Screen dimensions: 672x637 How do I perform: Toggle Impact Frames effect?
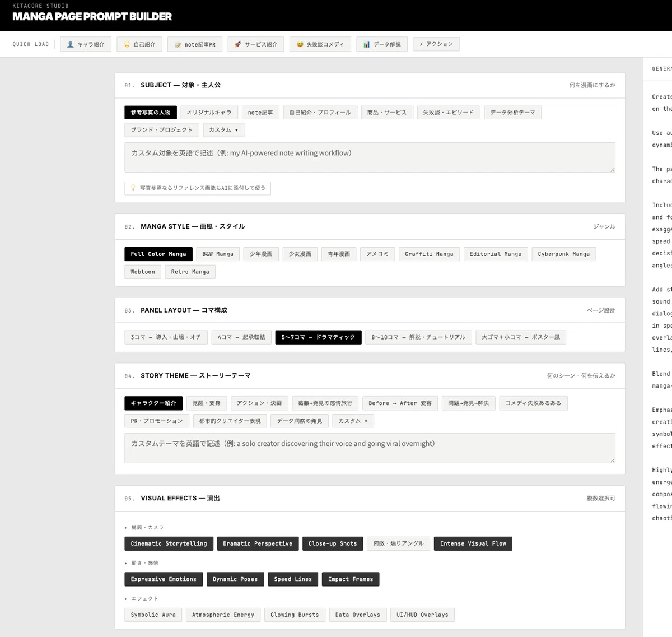pos(351,579)
